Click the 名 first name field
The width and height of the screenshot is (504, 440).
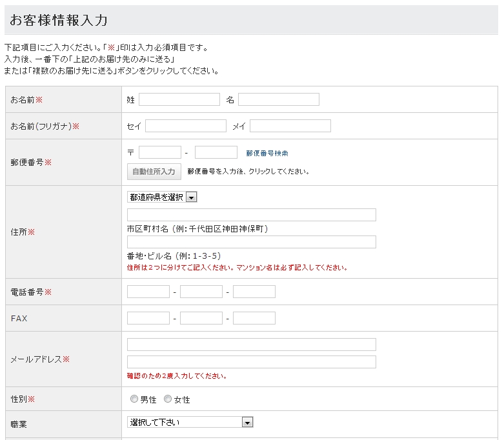278,99
